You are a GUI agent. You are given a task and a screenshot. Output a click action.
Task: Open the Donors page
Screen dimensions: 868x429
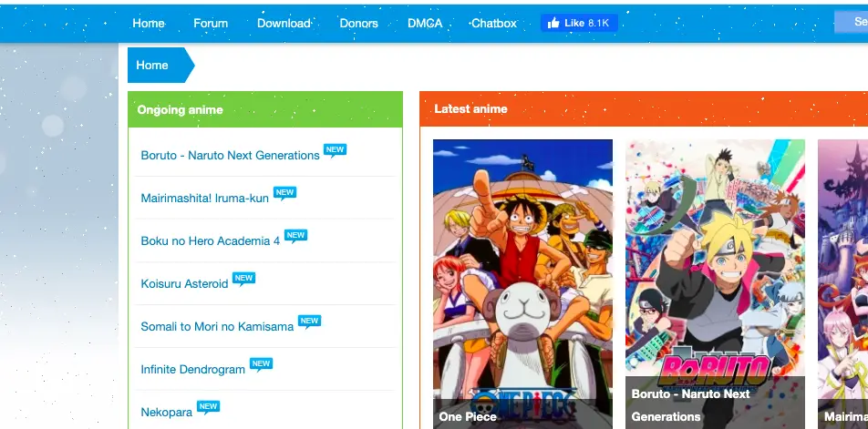click(358, 23)
